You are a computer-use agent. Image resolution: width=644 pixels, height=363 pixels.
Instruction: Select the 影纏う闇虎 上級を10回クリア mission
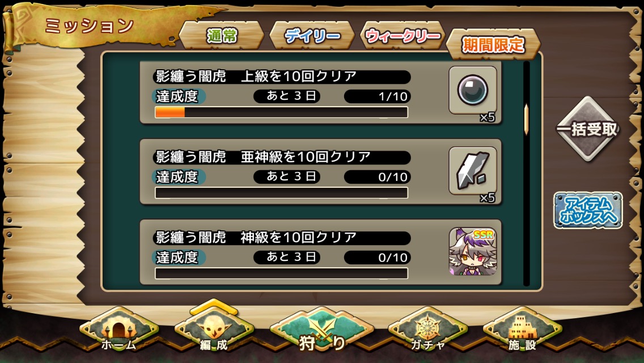click(x=321, y=93)
